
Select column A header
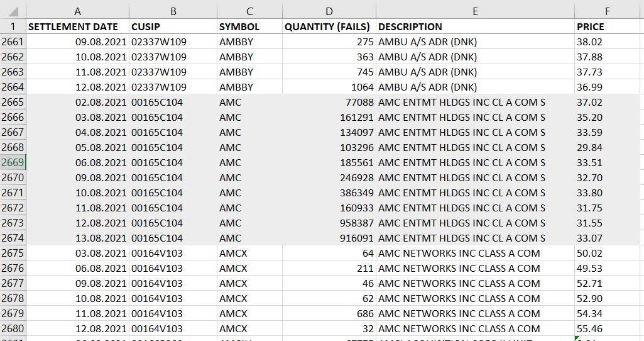(x=77, y=11)
